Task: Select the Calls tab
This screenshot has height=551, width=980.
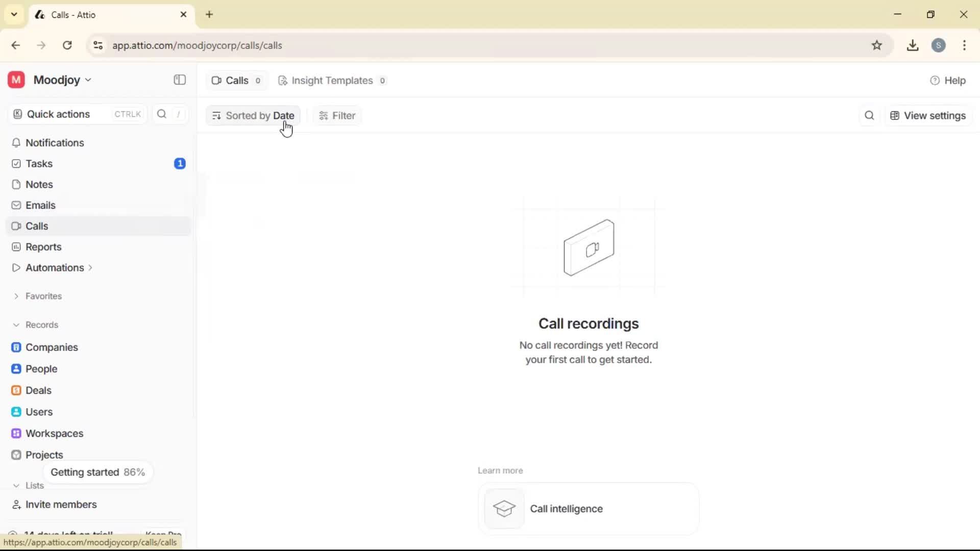Action: 236,80
